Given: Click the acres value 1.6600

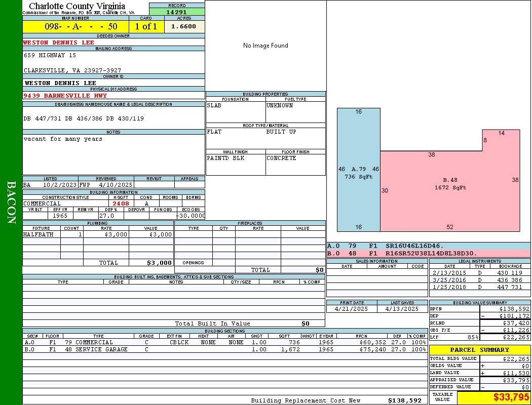Looking at the screenshot, I should 184,26.
